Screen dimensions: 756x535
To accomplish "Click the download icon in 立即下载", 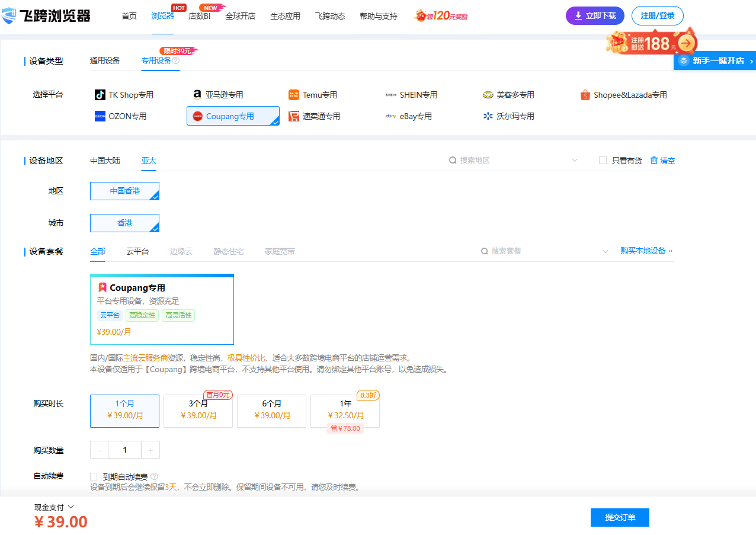I will (x=578, y=16).
